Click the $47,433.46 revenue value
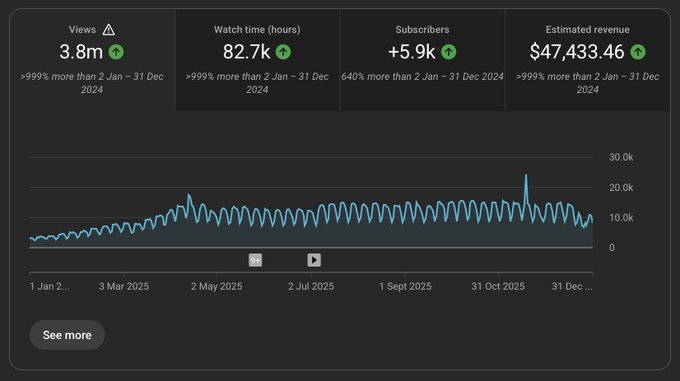The width and height of the screenshot is (680, 381). [577, 52]
